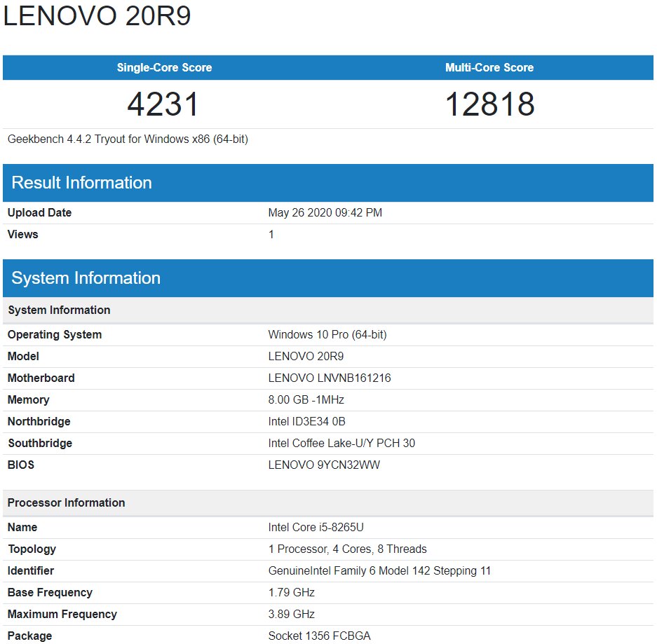Select the Views count value 1
The image size is (657, 644).
[x=271, y=235]
